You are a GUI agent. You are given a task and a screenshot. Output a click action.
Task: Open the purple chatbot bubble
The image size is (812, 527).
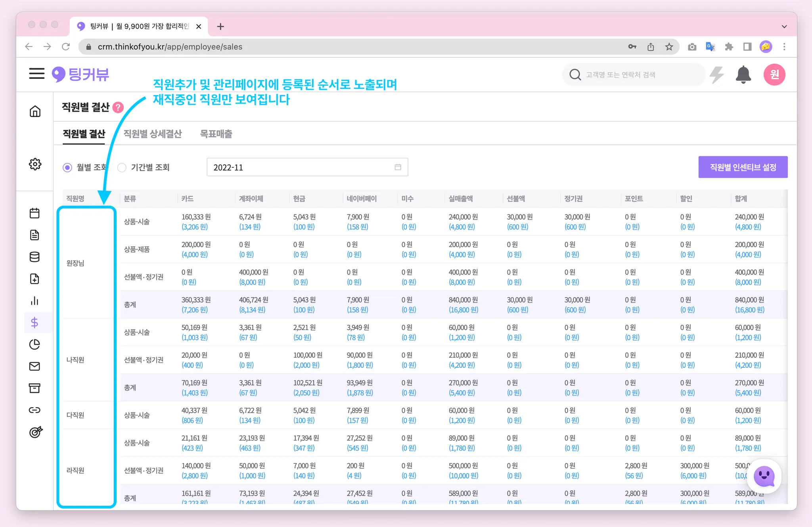coord(764,476)
